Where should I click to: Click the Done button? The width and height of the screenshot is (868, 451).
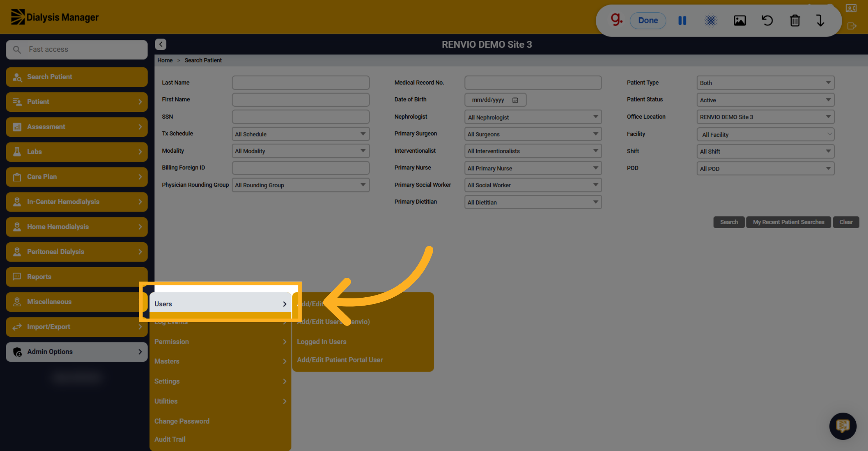point(648,21)
